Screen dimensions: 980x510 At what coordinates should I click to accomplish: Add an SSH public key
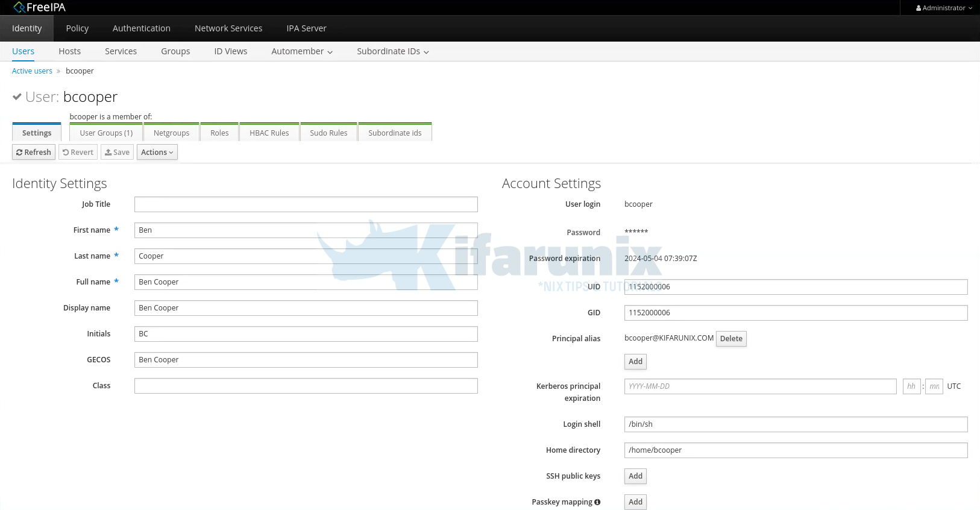[x=635, y=476]
